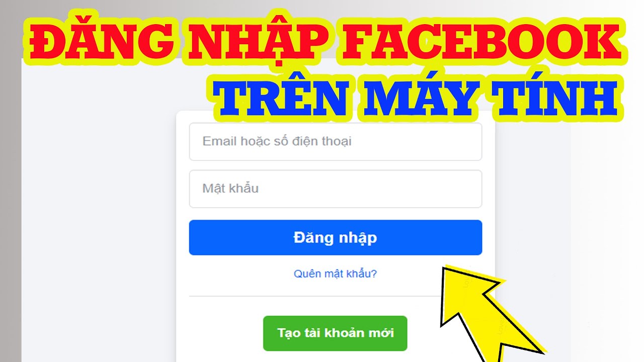The image size is (644, 362).
Task: Click right end of the password input box
Action: pyautogui.click(x=473, y=189)
